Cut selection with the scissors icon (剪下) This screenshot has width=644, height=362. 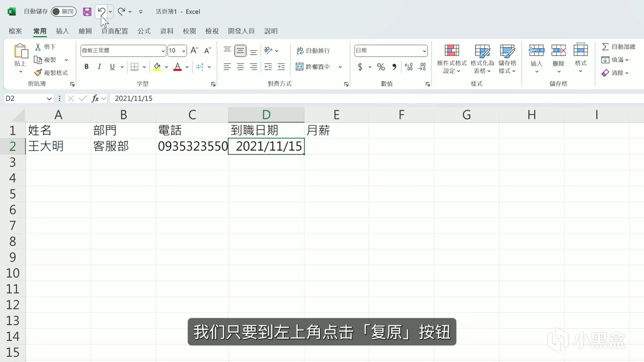pyautogui.click(x=38, y=47)
